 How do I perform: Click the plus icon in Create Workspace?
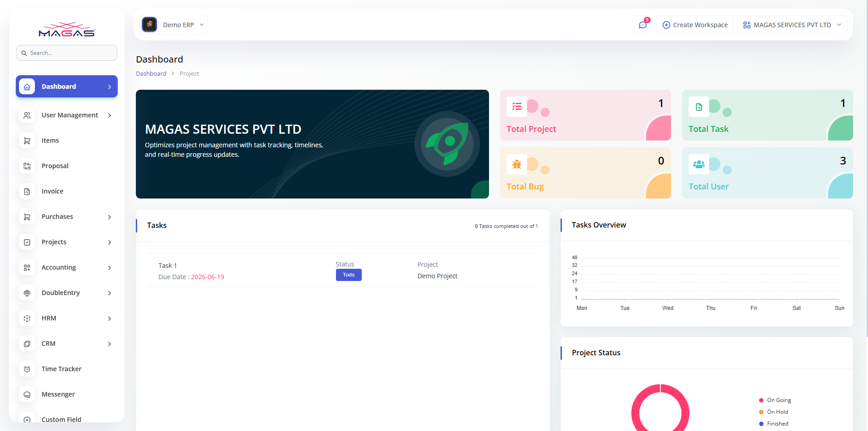pyautogui.click(x=666, y=25)
